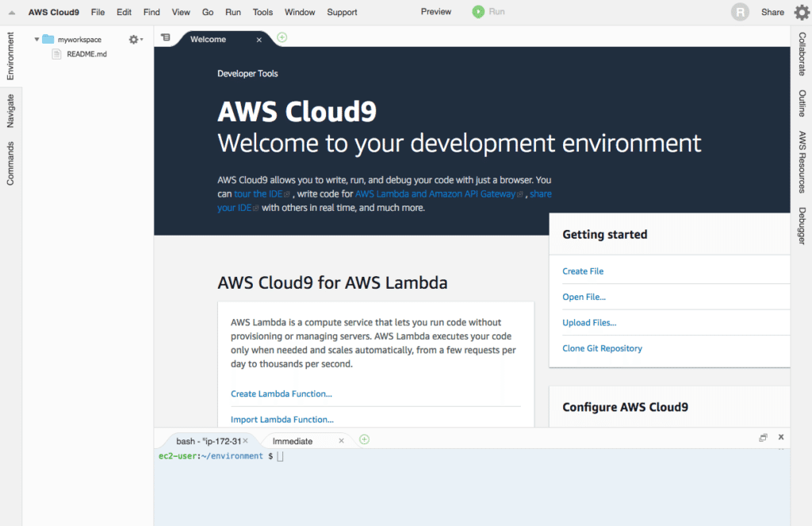Open new terminal tab with plus icon
812x526 pixels.
(364, 440)
